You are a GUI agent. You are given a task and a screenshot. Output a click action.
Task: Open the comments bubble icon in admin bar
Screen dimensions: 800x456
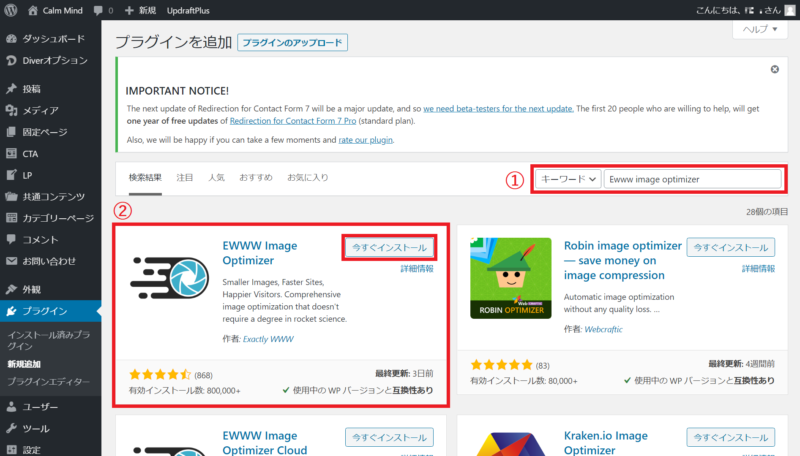[x=98, y=11]
